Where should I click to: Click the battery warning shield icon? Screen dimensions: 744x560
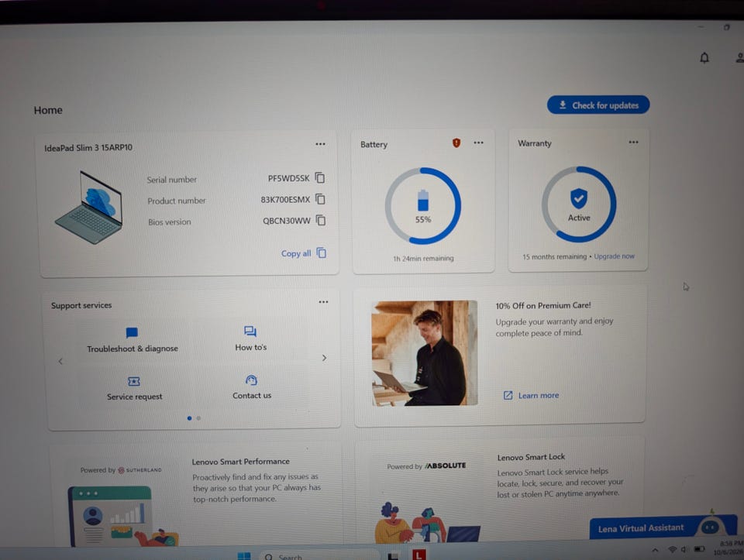456,143
